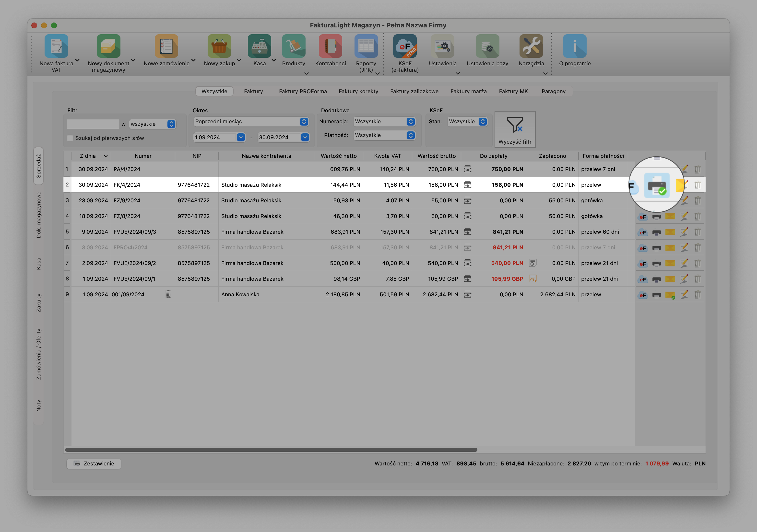Click Nowe zamówienie toolbar icon
The image size is (757, 532).
[166, 46]
